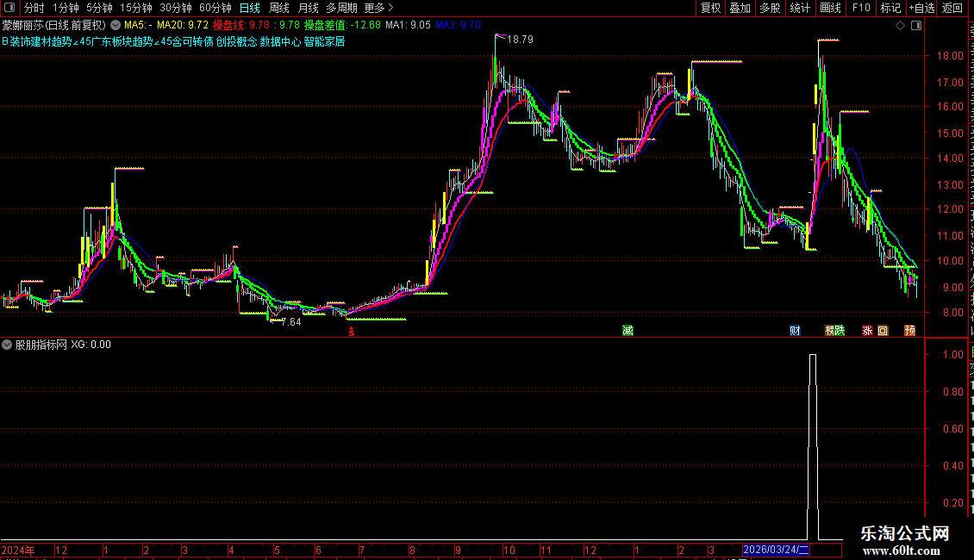Switch to 月线 monthly chart
Screen dimensions: 974x560
(x=308, y=8)
